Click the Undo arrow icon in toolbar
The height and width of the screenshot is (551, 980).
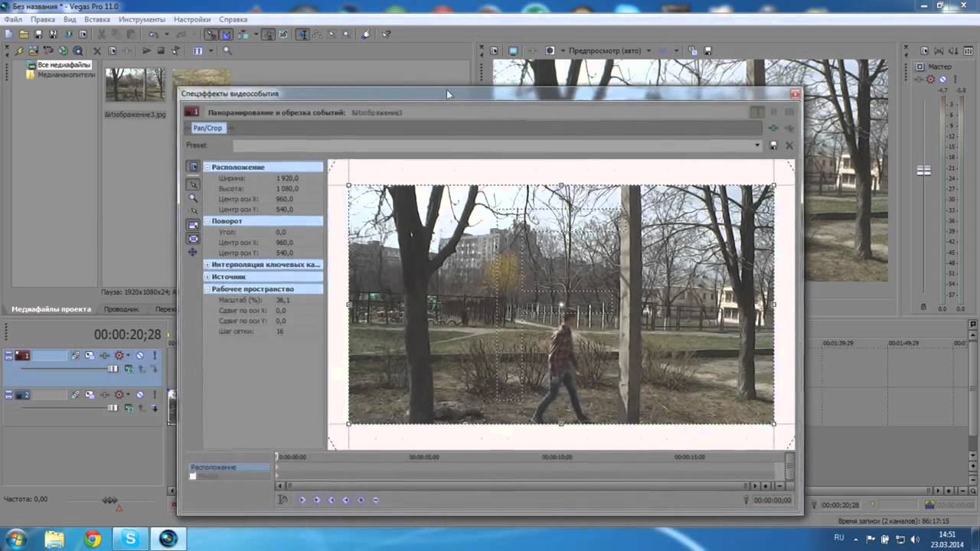[x=153, y=34]
